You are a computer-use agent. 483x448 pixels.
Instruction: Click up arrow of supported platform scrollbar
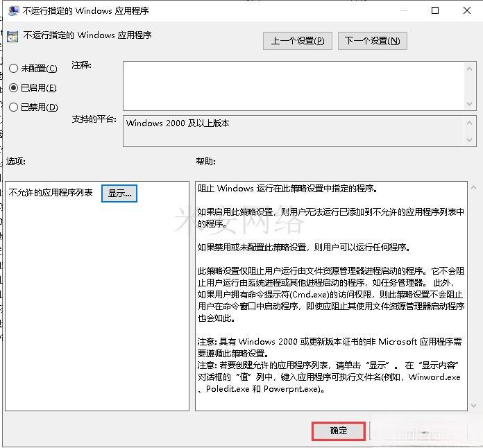[x=469, y=123]
